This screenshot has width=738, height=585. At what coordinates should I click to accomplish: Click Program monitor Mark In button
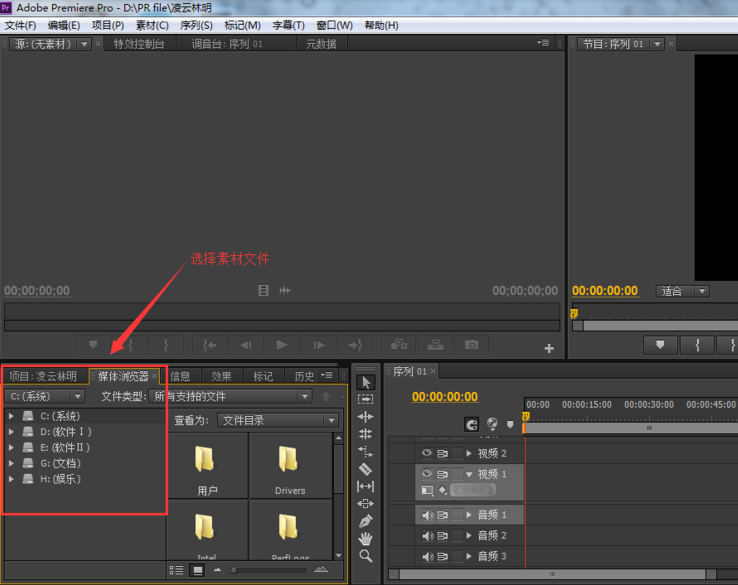pos(697,345)
